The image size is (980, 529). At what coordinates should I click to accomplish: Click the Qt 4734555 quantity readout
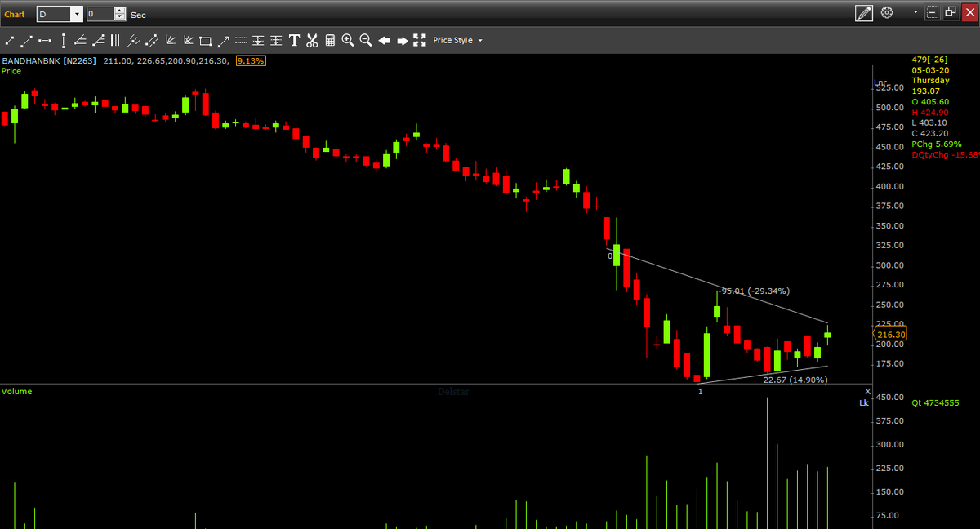click(x=935, y=402)
